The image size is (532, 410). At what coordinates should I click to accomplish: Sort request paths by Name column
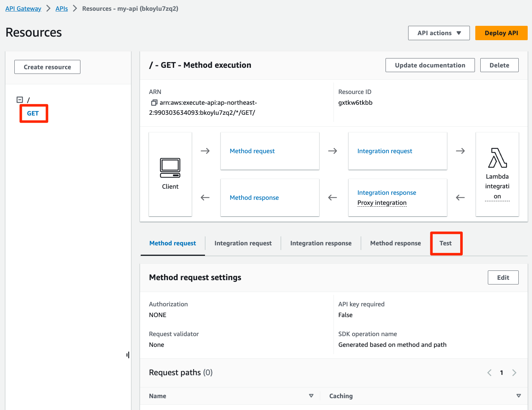[x=311, y=396]
